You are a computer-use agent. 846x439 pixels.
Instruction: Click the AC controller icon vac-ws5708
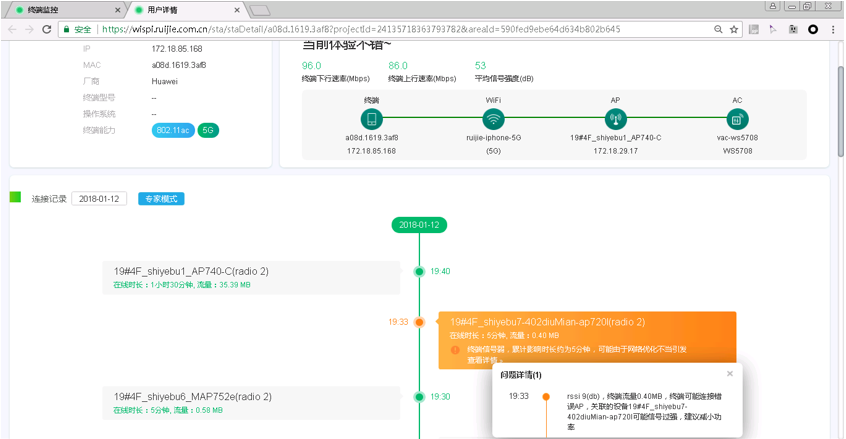[737, 119]
